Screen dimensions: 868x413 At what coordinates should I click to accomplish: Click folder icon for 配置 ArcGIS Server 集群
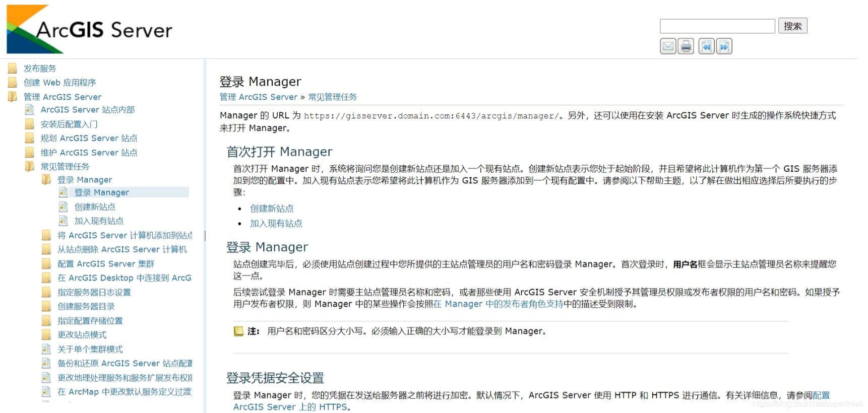[46, 263]
